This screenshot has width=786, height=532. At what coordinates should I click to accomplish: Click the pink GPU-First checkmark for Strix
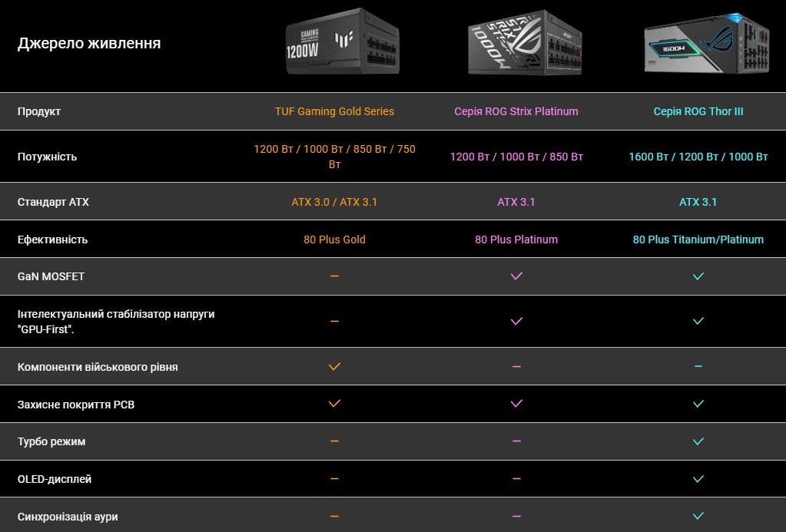[x=516, y=321]
